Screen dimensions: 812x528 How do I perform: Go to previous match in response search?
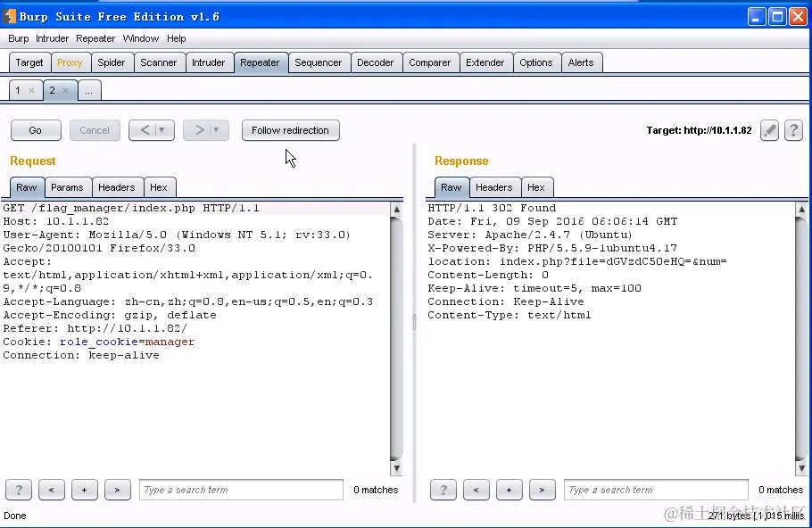[476, 490]
